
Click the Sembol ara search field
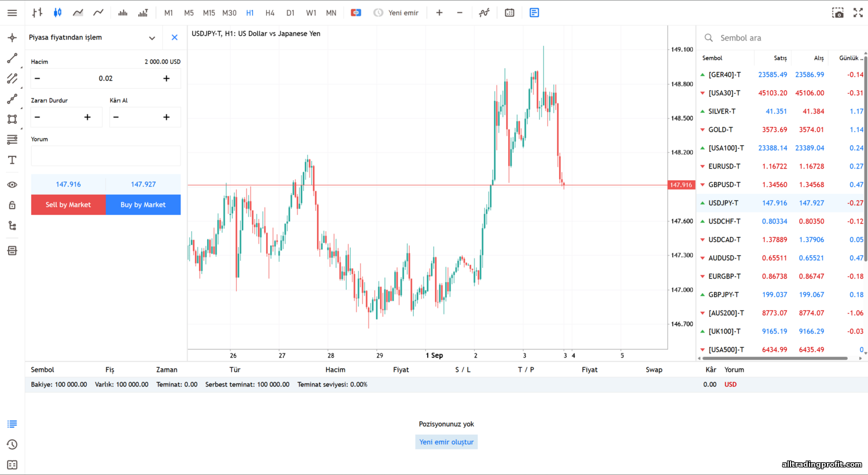pyautogui.click(x=781, y=38)
